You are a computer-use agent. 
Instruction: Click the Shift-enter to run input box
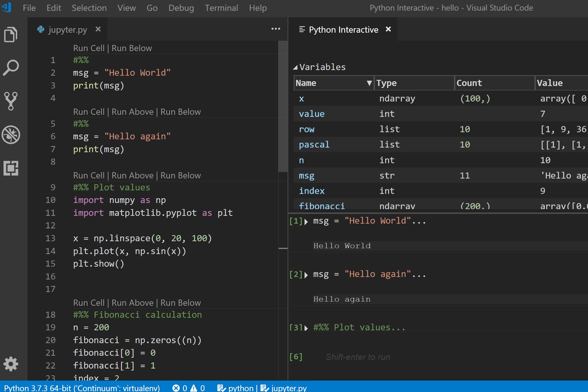(x=450, y=357)
